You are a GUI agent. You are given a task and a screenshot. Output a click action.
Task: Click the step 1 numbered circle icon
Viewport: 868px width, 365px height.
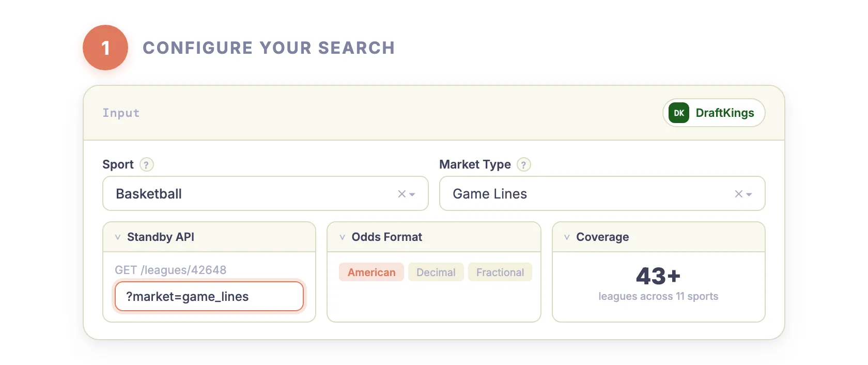tap(105, 48)
